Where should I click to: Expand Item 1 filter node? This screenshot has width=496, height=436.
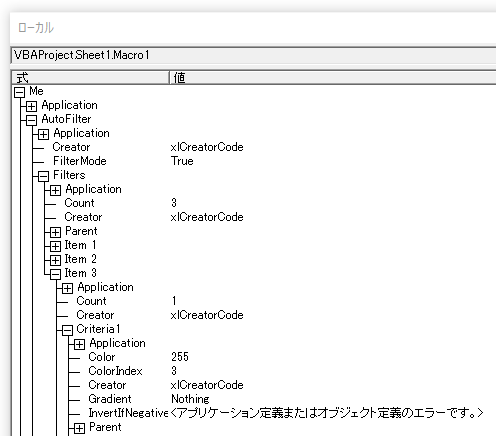pyautogui.click(x=56, y=246)
